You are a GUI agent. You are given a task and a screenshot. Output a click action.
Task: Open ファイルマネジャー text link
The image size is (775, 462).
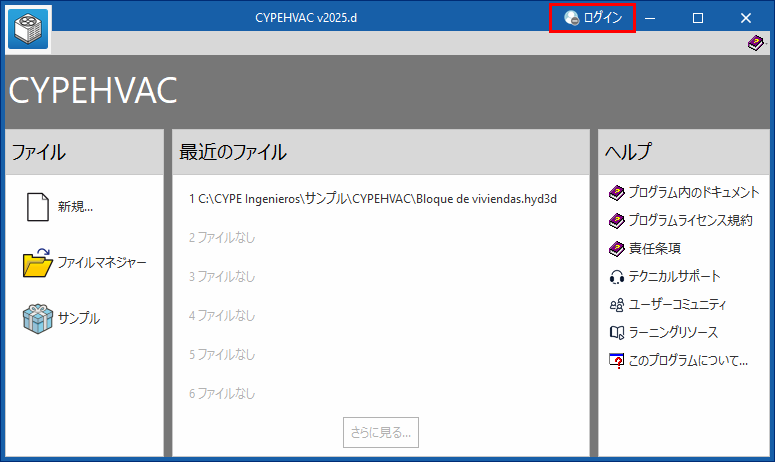point(102,262)
